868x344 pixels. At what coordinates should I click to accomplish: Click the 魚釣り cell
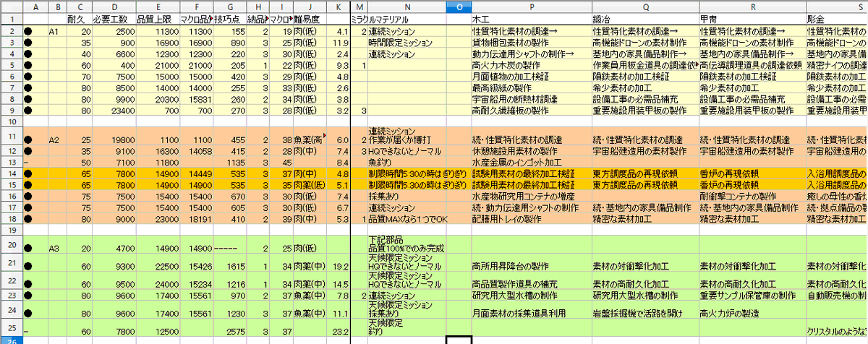click(x=407, y=163)
